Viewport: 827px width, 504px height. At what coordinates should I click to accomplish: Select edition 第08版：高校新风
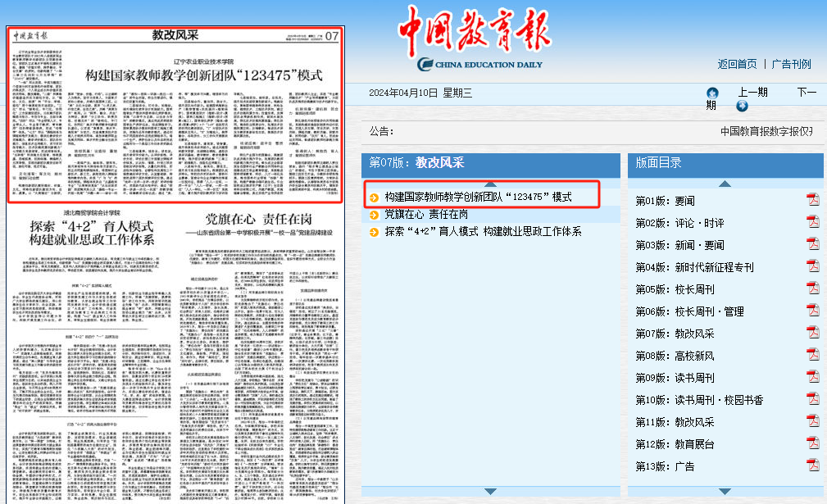pos(675,356)
